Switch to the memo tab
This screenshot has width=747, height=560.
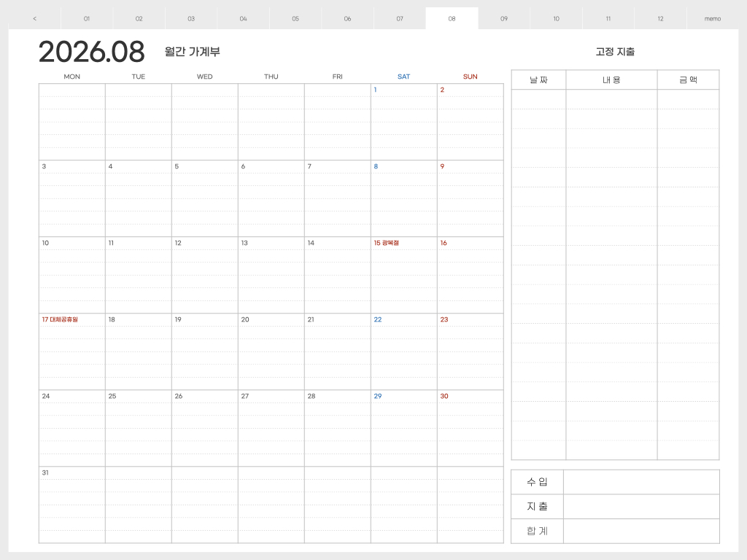pos(713,18)
